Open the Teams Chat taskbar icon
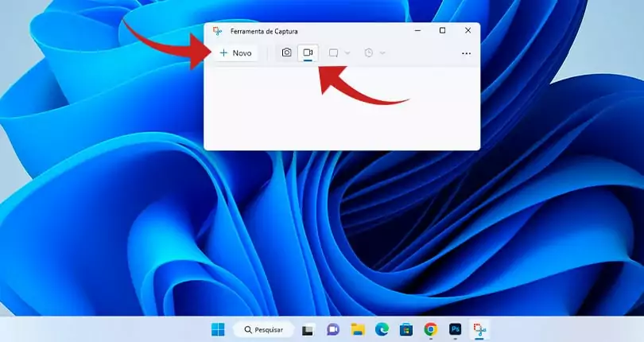The width and height of the screenshot is (644, 342). (x=333, y=329)
